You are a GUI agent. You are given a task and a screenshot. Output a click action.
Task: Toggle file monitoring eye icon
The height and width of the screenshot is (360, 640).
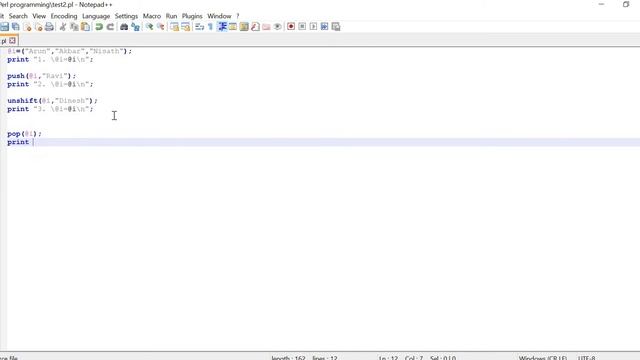(278, 27)
